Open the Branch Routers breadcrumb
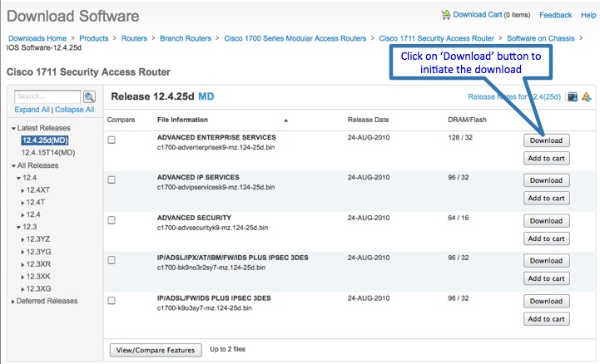 [x=186, y=38]
